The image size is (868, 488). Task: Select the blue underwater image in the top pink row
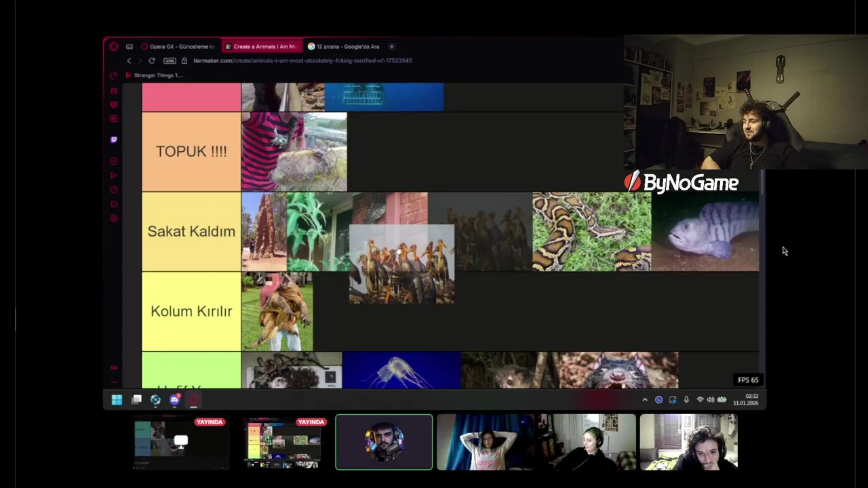point(384,97)
